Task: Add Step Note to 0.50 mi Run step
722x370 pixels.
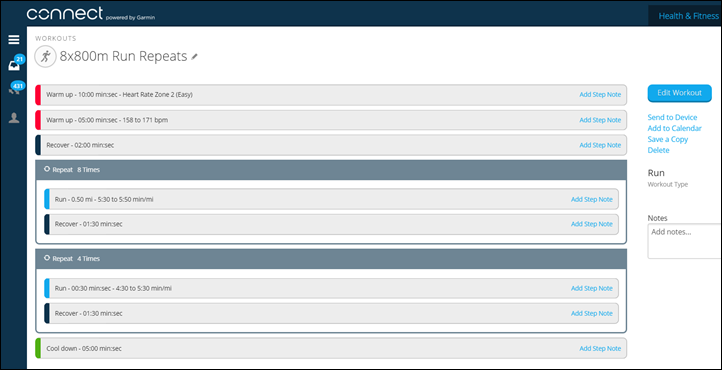Action: [x=592, y=199]
